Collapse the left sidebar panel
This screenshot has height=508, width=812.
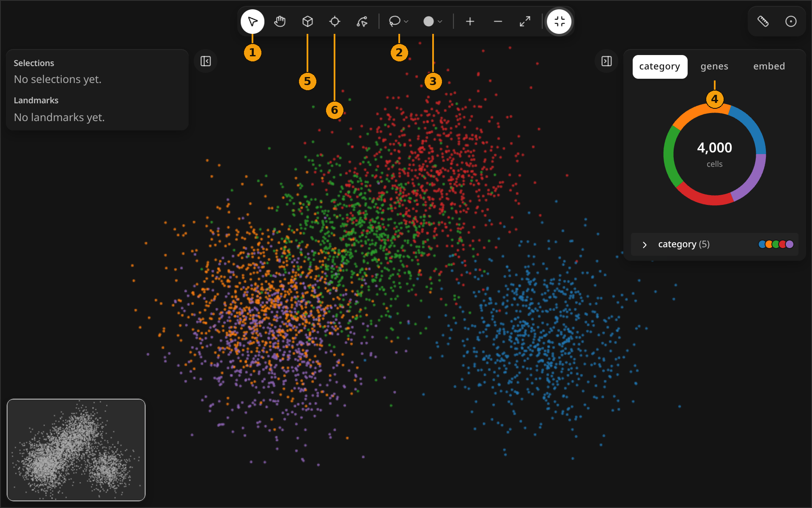click(x=206, y=61)
